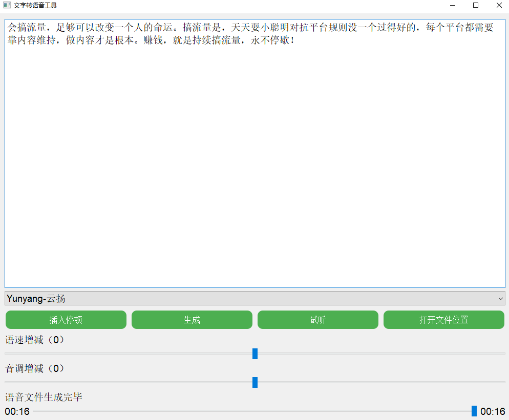The height and width of the screenshot is (420, 509).
Task: Open the Yunyang-云扬 voice dropdown
Action: (x=255, y=298)
